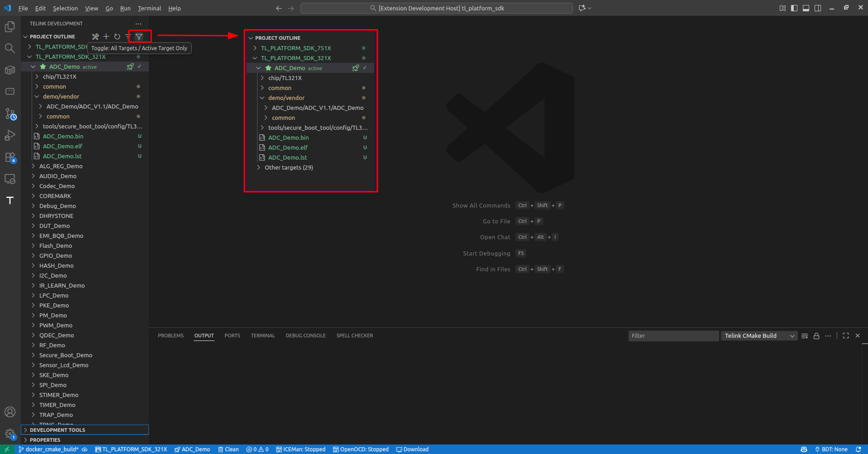
Task: Open the Extensions view with badge 6
Action: click(10, 157)
